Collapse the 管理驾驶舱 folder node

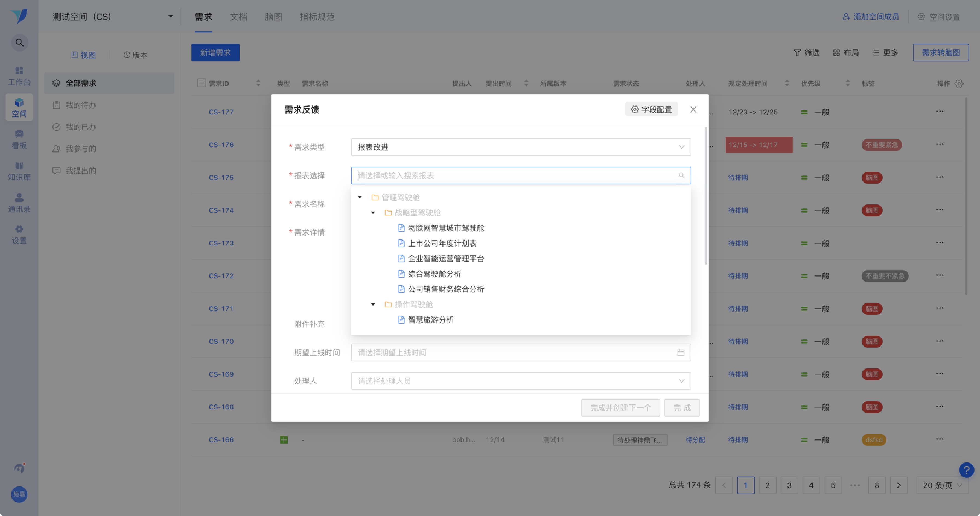point(360,197)
